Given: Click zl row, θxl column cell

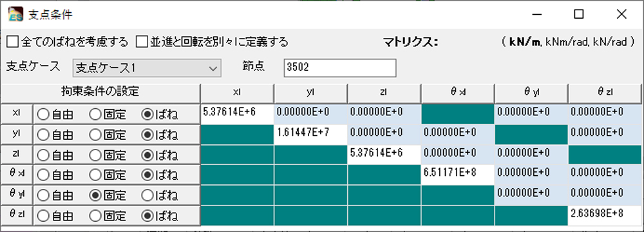Looking at the screenshot, I should pos(457,155).
